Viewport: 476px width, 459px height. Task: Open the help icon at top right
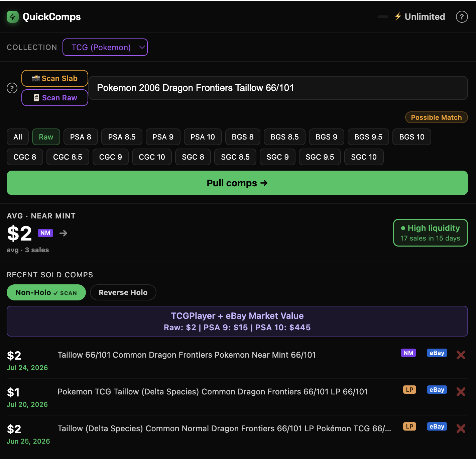(x=462, y=17)
